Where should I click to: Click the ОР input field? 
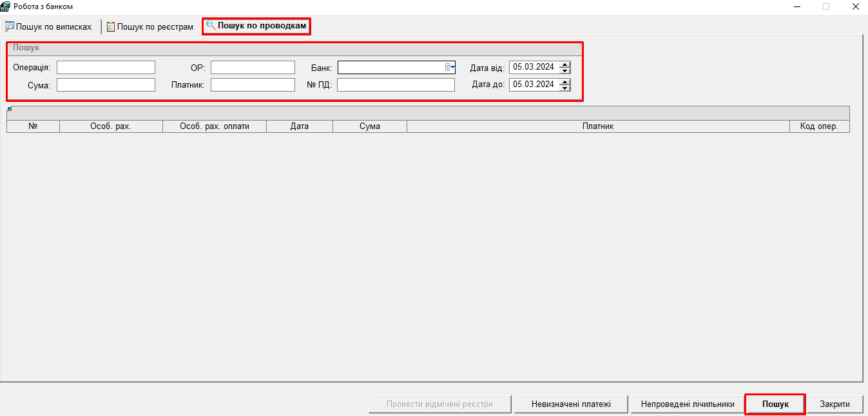point(253,68)
